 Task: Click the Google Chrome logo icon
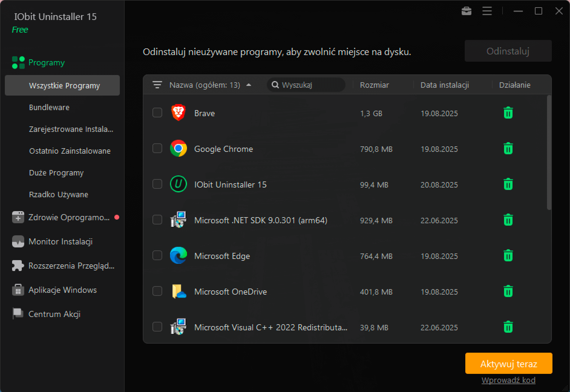pos(178,148)
